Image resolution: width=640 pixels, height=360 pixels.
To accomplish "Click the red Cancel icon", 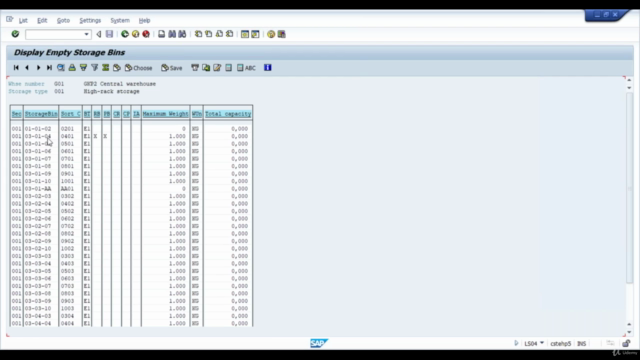I will pyautogui.click(x=146, y=34).
